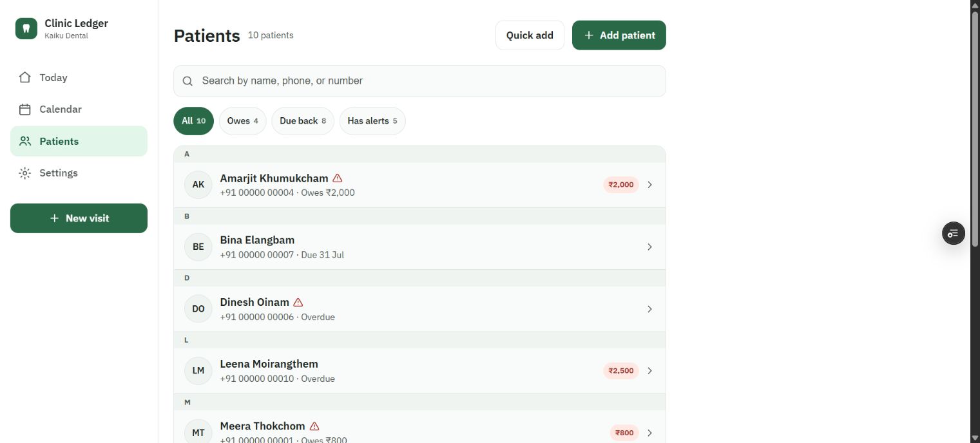Image resolution: width=980 pixels, height=443 pixels.
Task: Click the LM avatar circle
Action: (198, 371)
